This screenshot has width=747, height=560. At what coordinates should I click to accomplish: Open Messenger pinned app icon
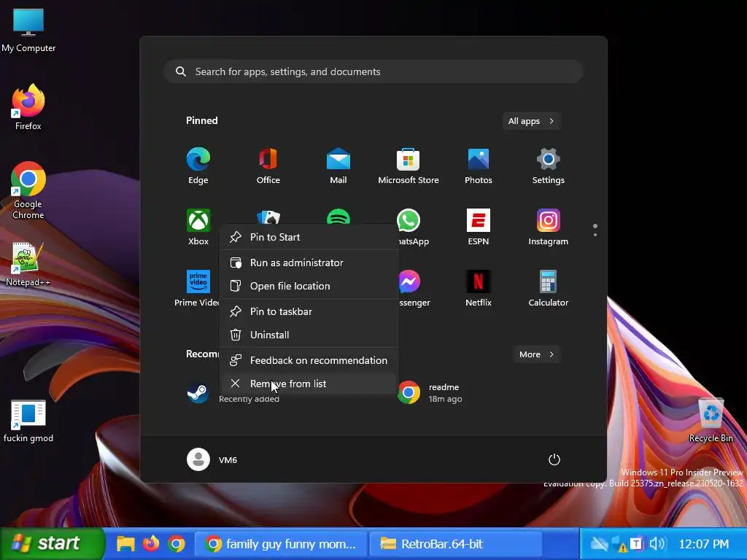[x=410, y=281]
